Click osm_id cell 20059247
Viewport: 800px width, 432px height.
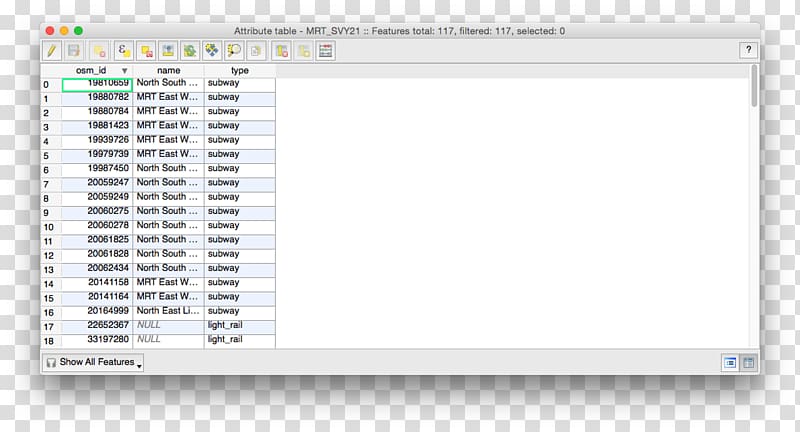97,185
